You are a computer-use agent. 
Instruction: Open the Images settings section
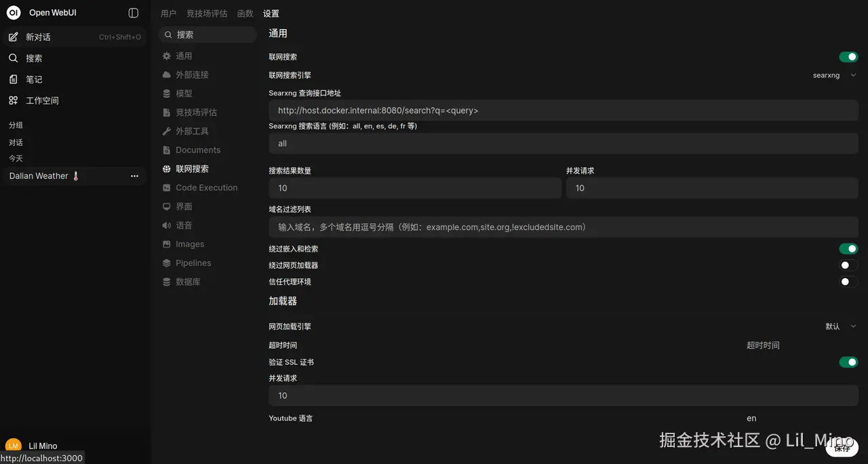(x=190, y=244)
